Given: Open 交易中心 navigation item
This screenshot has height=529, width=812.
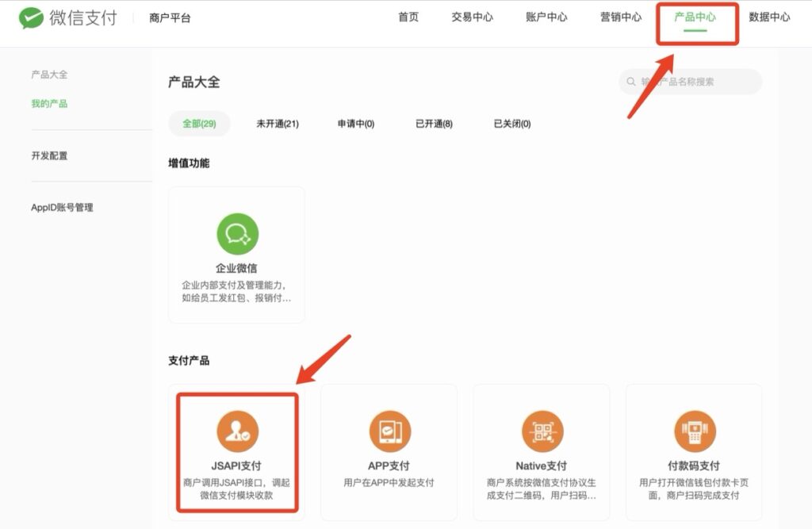Looking at the screenshot, I should 472,17.
